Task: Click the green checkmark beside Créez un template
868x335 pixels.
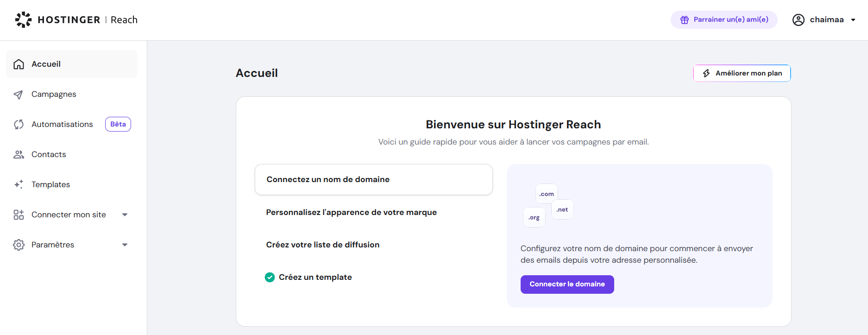Action: pyautogui.click(x=270, y=277)
